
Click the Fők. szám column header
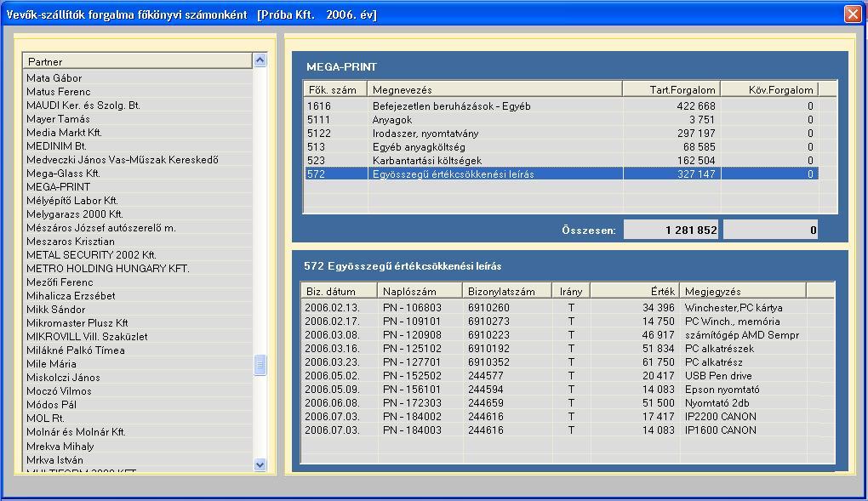[336, 89]
